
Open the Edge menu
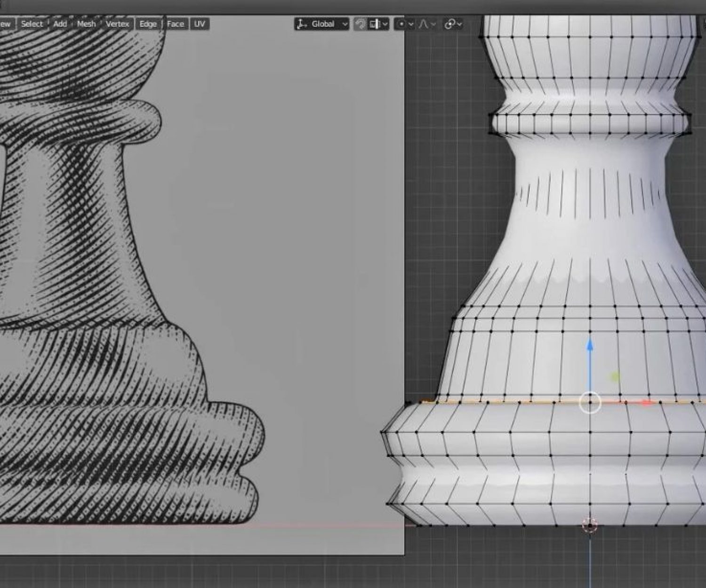(148, 24)
